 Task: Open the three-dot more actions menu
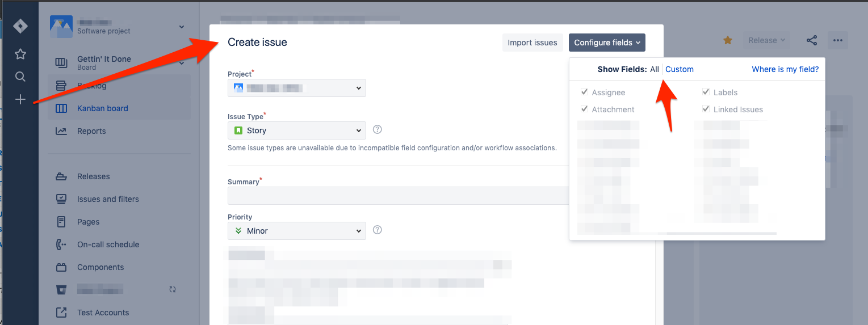pos(838,40)
